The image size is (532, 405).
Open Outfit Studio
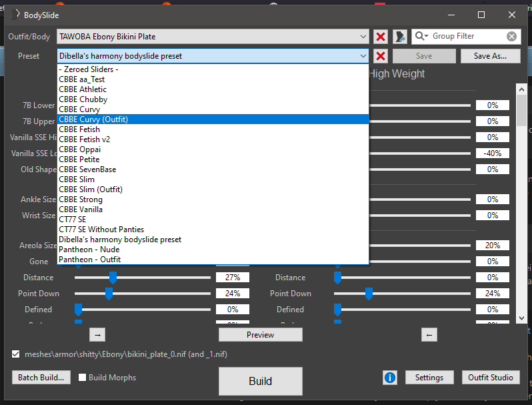point(491,378)
